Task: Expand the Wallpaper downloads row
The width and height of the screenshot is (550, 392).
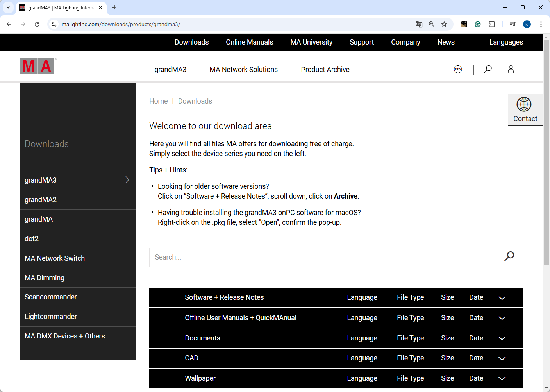Action: (x=502, y=378)
